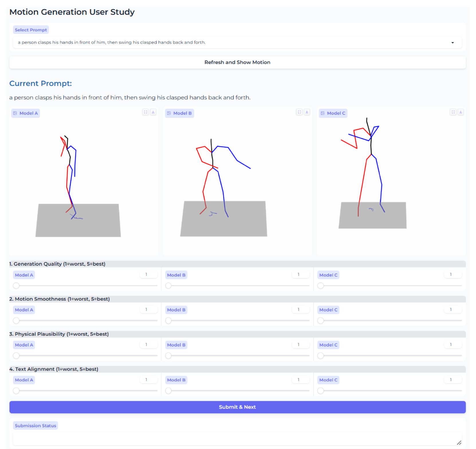
Task: Expand Model C motion to fullscreen
Action: [453, 112]
